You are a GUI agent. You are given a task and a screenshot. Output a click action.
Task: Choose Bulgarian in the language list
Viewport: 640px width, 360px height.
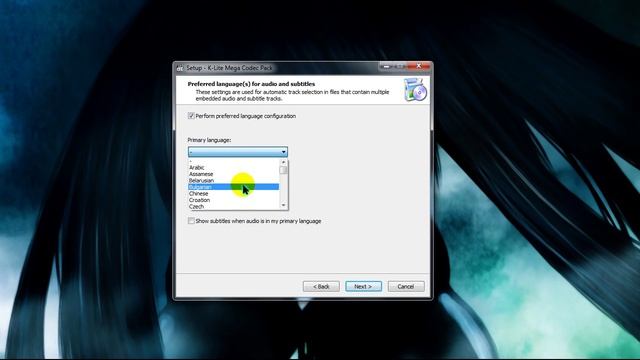point(233,187)
